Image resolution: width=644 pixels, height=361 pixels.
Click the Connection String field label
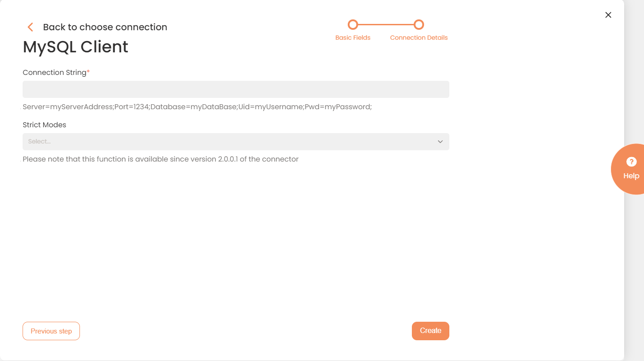(x=54, y=73)
